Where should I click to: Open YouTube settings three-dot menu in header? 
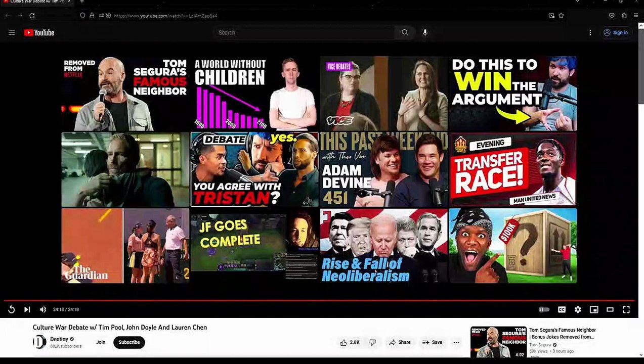click(590, 32)
